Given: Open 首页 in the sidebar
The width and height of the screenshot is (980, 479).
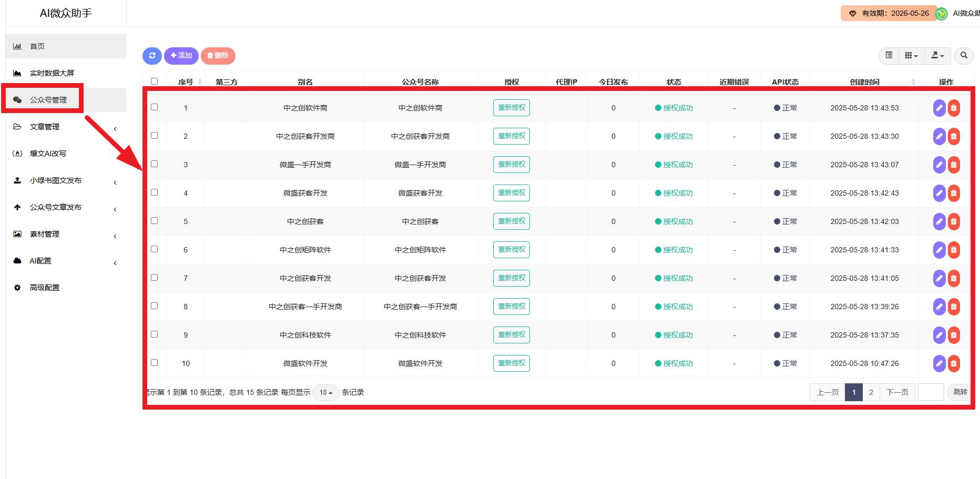Looking at the screenshot, I should pyautogui.click(x=66, y=46).
